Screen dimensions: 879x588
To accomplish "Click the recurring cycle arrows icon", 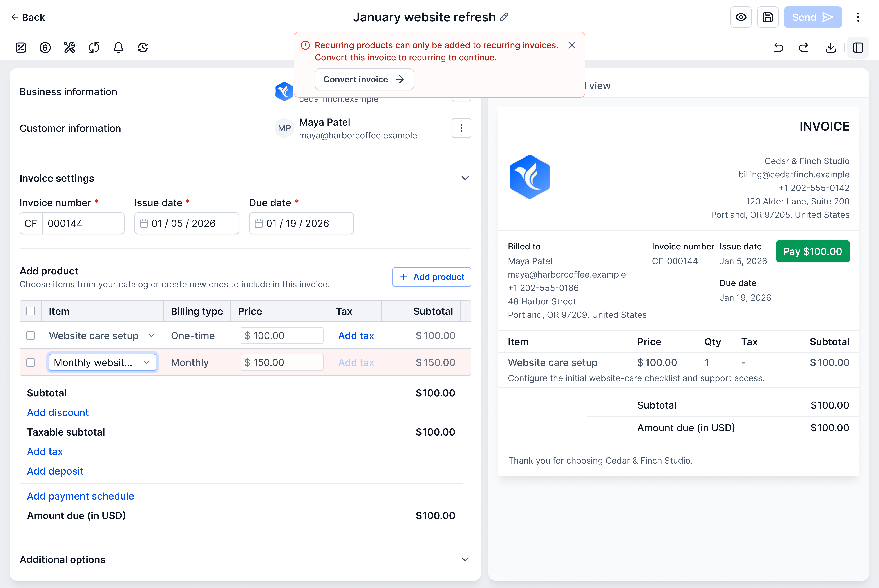I will (x=94, y=48).
